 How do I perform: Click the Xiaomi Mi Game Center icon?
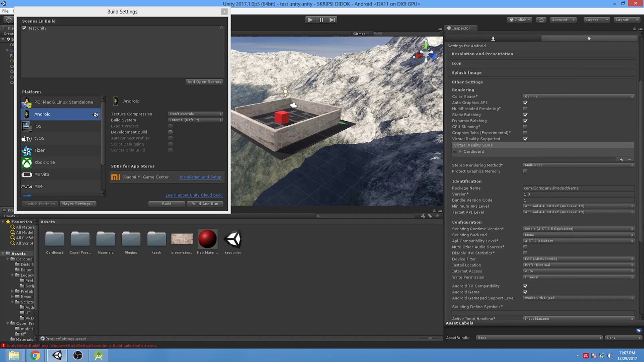115,177
